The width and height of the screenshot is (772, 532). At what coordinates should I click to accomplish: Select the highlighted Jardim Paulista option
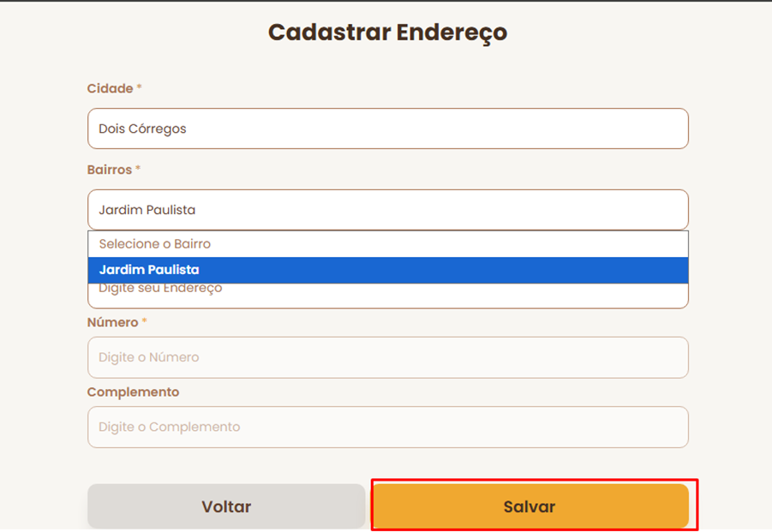(387, 270)
